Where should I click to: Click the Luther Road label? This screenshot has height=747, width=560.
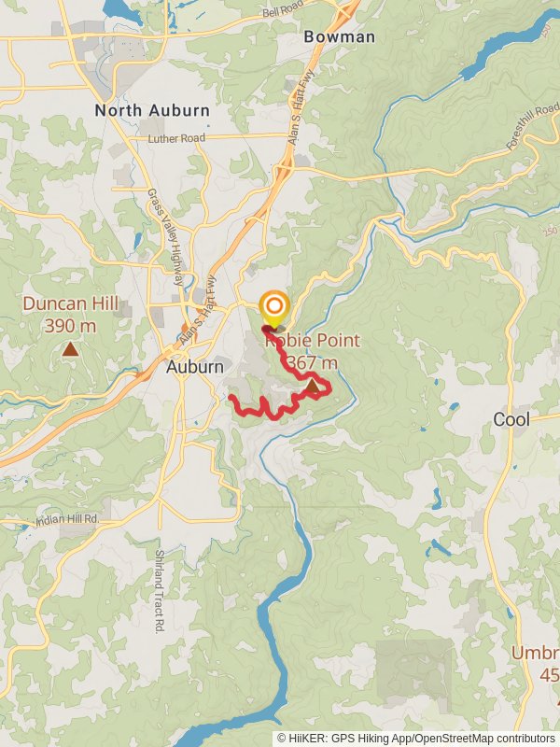(176, 138)
